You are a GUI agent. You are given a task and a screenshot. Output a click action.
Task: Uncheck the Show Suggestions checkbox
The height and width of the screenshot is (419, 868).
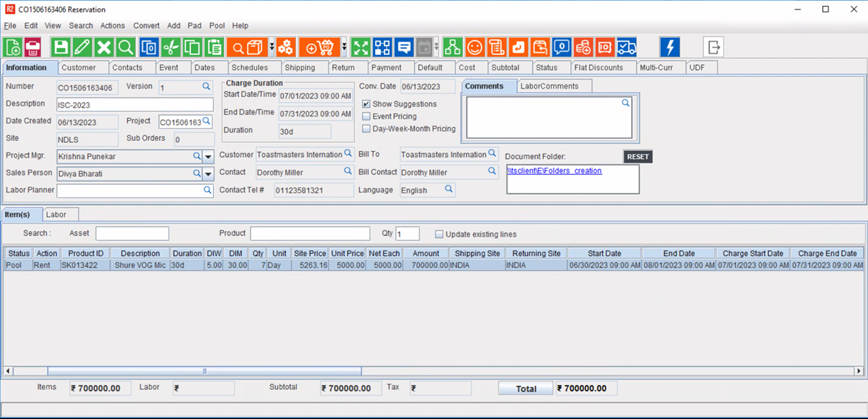tap(367, 104)
